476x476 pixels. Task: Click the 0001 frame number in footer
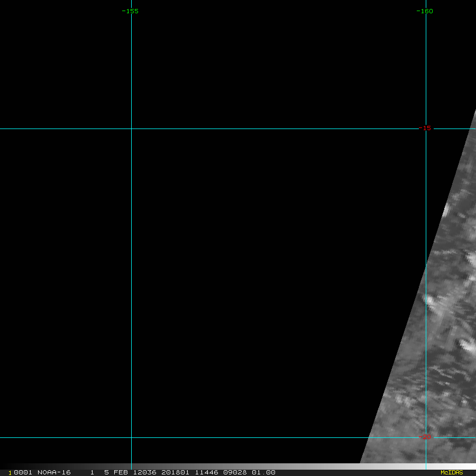point(23,472)
